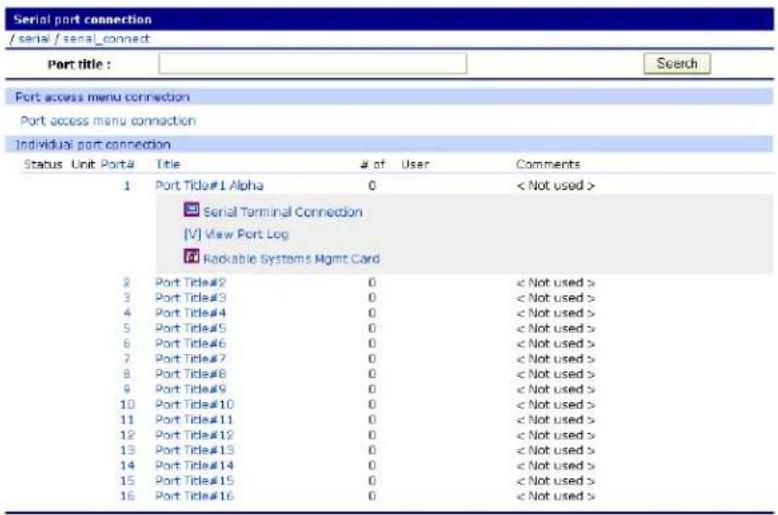Viewport: 778px width, 515px height.
Task: Select Port Title#6 link
Action: (191, 343)
